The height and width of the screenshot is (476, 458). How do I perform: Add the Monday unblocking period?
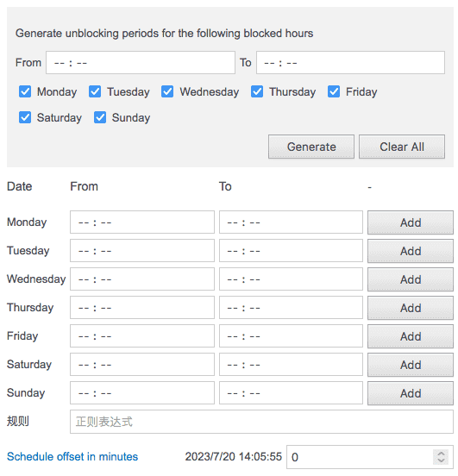[411, 222]
